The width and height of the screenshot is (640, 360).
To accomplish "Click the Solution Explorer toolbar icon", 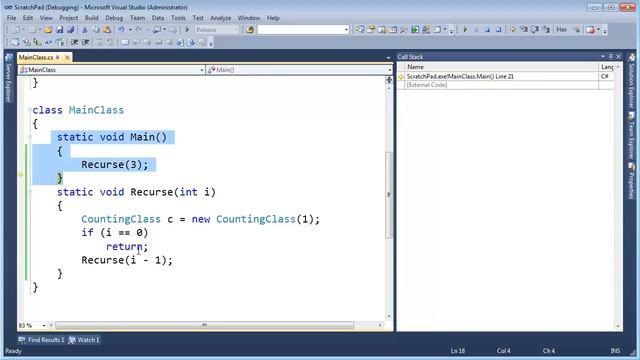I will click(x=360, y=30).
